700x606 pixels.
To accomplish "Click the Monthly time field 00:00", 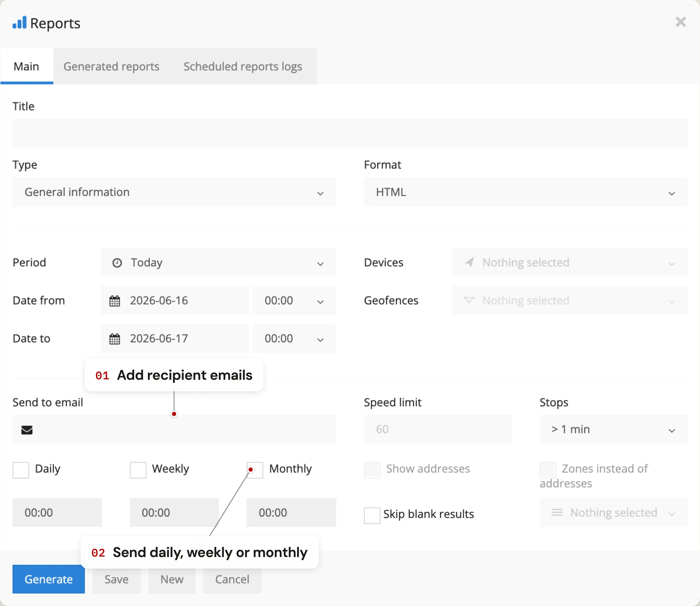I will click(x=291, y=512).
